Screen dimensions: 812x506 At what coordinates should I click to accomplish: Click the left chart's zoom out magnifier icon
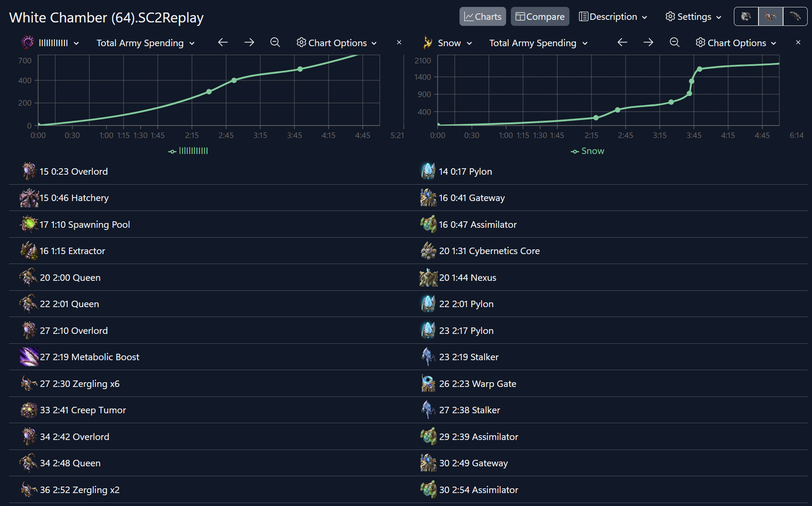pyautogui.click(x=275, y=42)
